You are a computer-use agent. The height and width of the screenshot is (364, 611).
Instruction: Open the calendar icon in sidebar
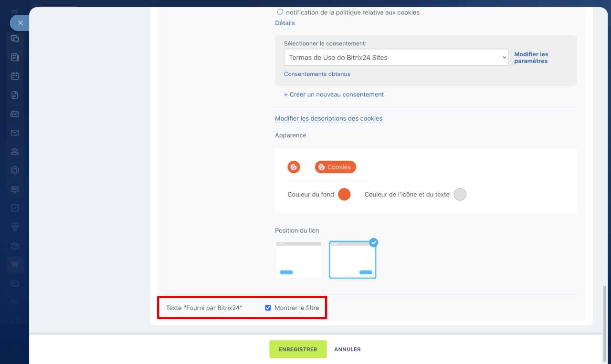(x=15, y=76)
